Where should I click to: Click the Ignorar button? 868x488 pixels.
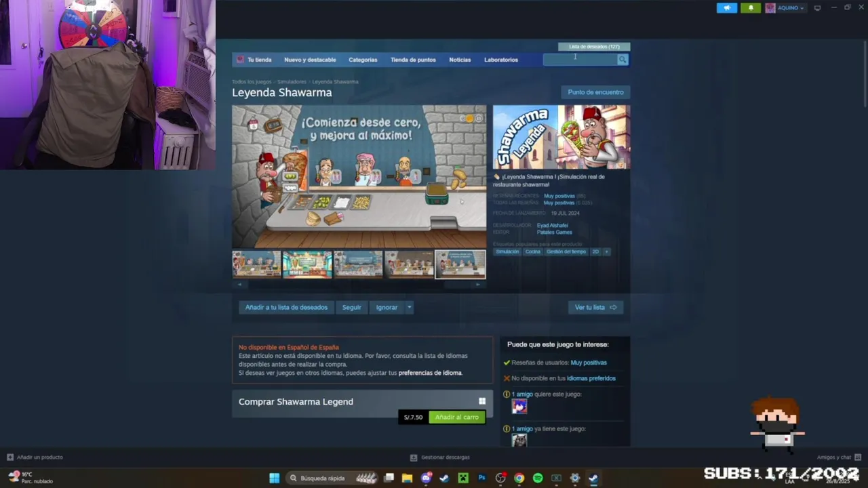(387, 307)
